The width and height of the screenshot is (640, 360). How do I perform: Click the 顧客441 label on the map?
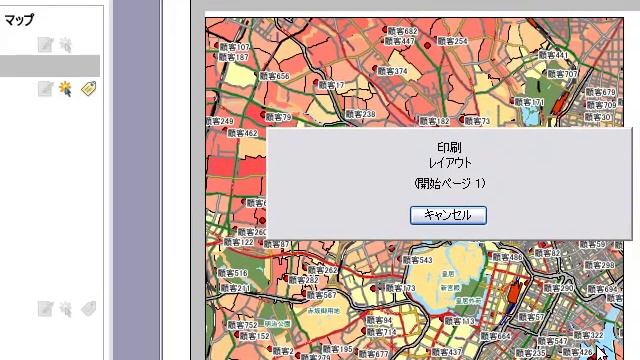[x=553, y=55]
